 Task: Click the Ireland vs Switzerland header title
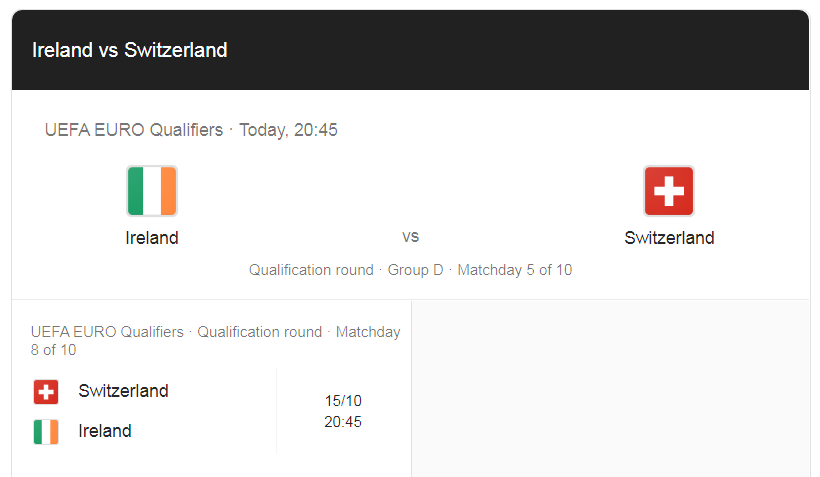(130, 50)
